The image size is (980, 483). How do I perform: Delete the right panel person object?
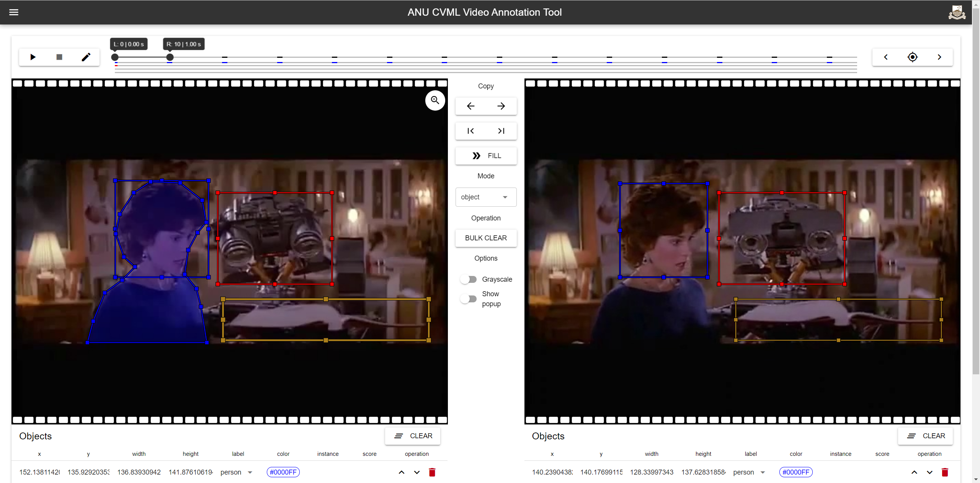pyautogui.click(x=945, y=472)
